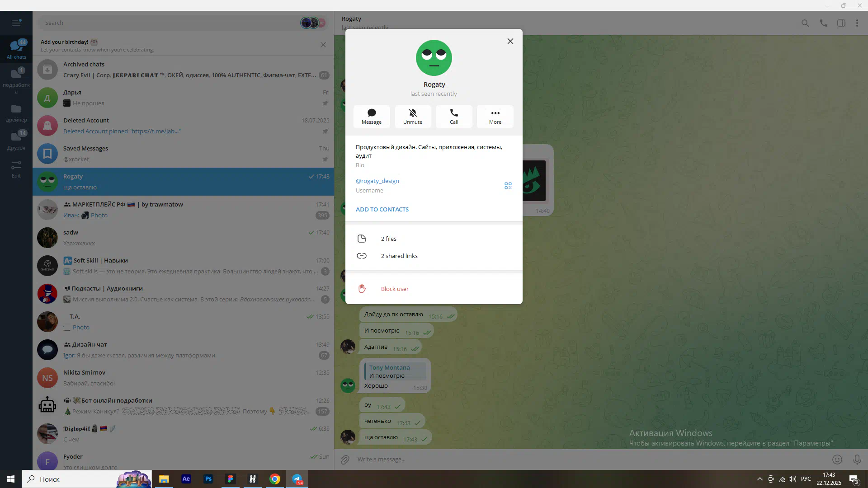Click Block user

tap(394, 289)
